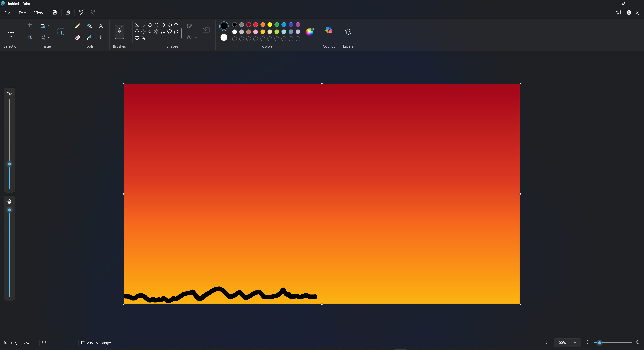
Task: Select the primary black color circle
Action: 224,26
